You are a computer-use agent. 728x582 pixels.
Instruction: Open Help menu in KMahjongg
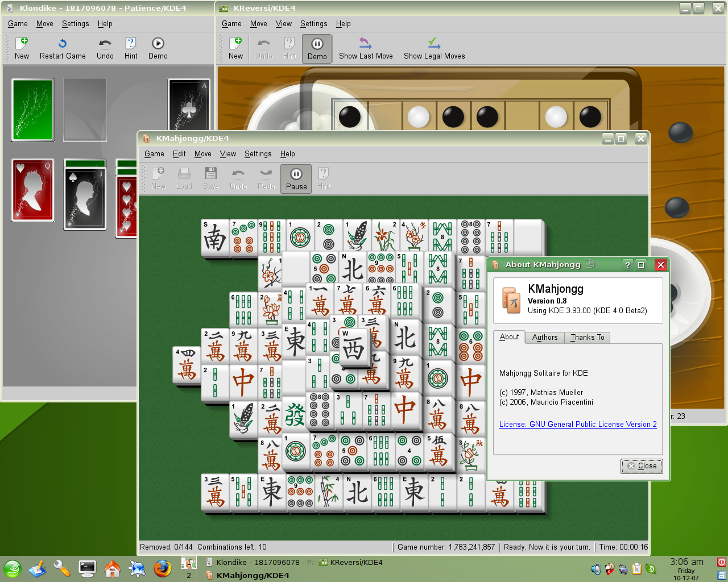[x=287, y=154]
